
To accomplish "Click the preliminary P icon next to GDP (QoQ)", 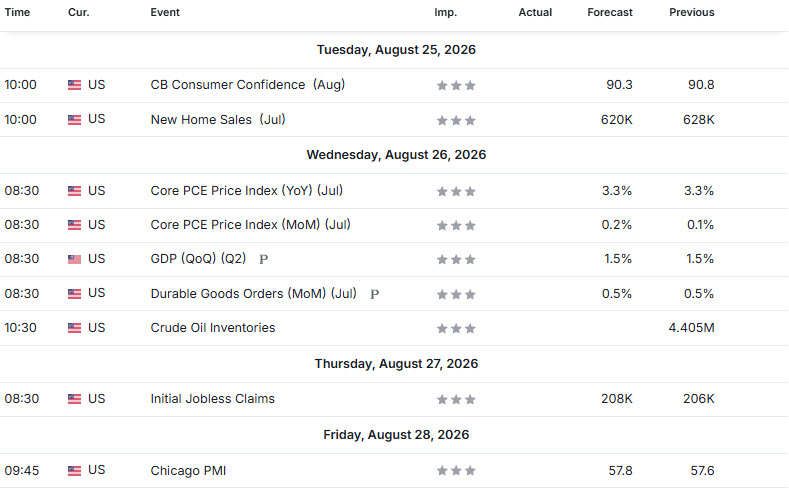I will click(x=264, y=260).
